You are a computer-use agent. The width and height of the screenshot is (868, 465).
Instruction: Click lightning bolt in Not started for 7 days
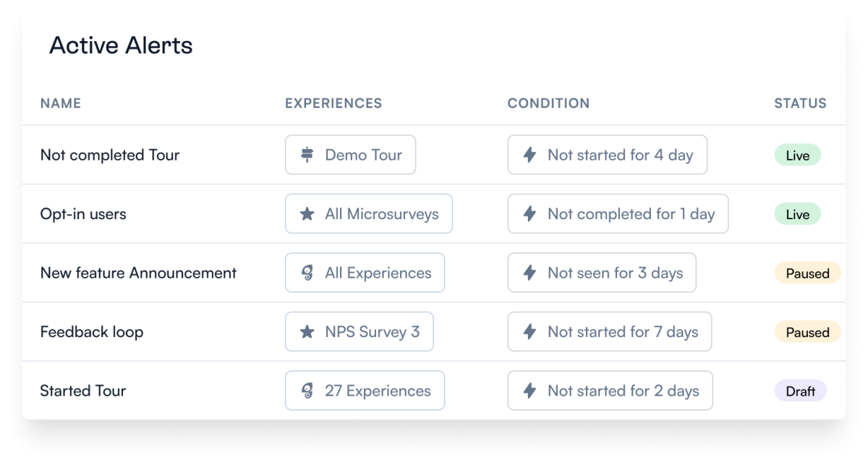pos(529,332)
